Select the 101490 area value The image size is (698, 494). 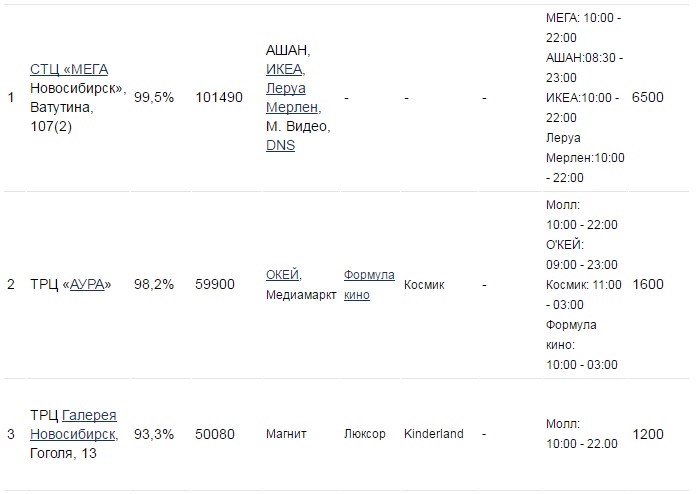pyautogui.click(x=219, y=98)
